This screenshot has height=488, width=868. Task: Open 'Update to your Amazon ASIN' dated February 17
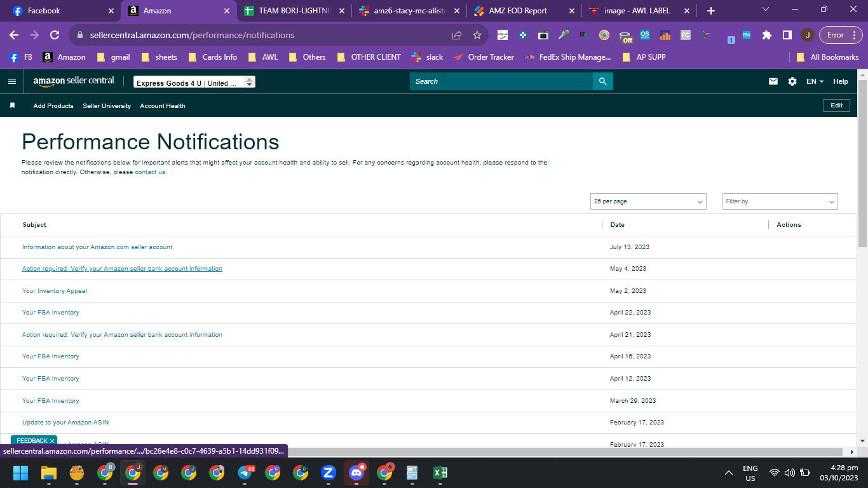click(x=65, y=423)
